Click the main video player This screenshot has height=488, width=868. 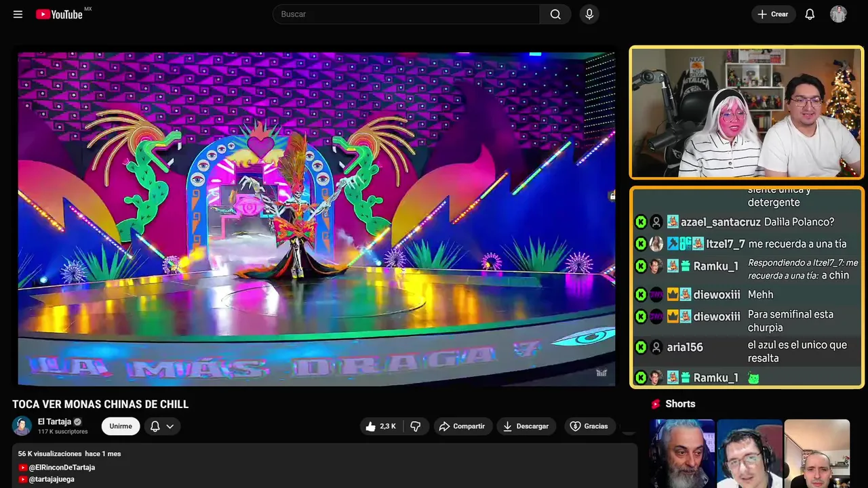[x=317, y=219]
